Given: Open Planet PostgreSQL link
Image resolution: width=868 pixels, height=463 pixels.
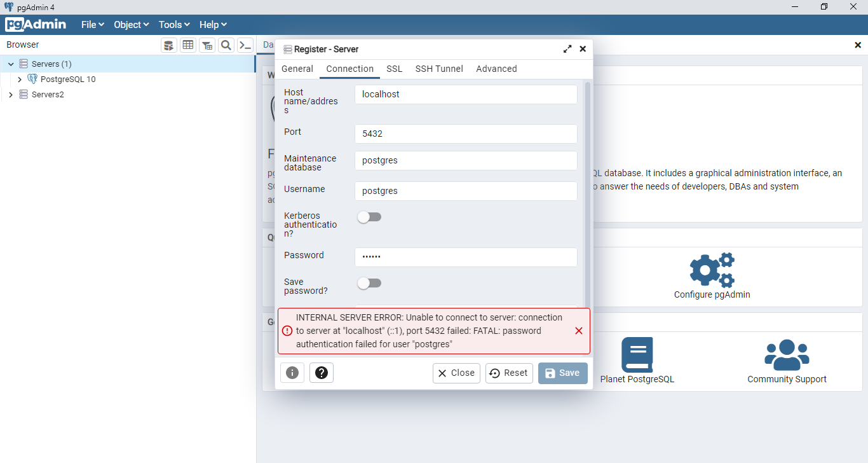Looking at the screenshot, I should [x=637, y=379].
